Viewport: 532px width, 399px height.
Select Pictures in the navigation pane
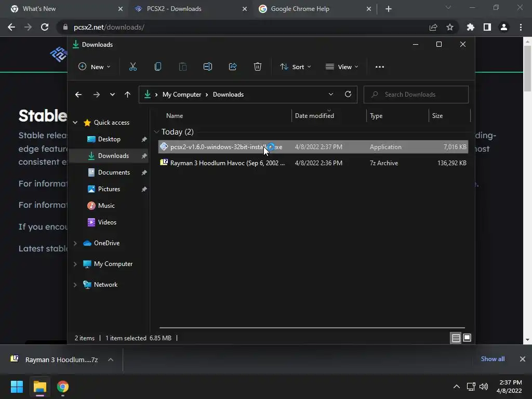click(109, 189)
